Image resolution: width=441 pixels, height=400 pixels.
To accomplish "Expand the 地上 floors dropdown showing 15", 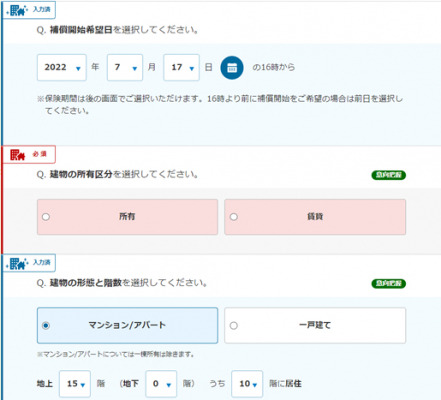I will coord(75,384).
